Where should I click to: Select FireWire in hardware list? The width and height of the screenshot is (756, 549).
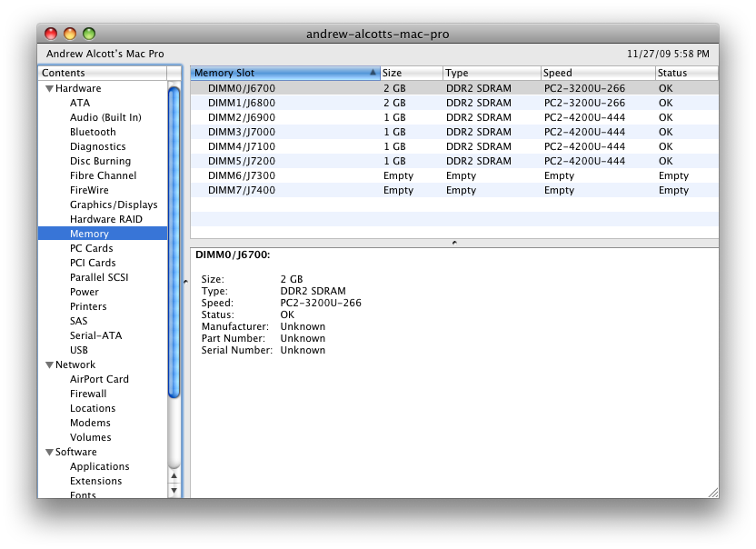pyautogui.click(x=89, y=190)
